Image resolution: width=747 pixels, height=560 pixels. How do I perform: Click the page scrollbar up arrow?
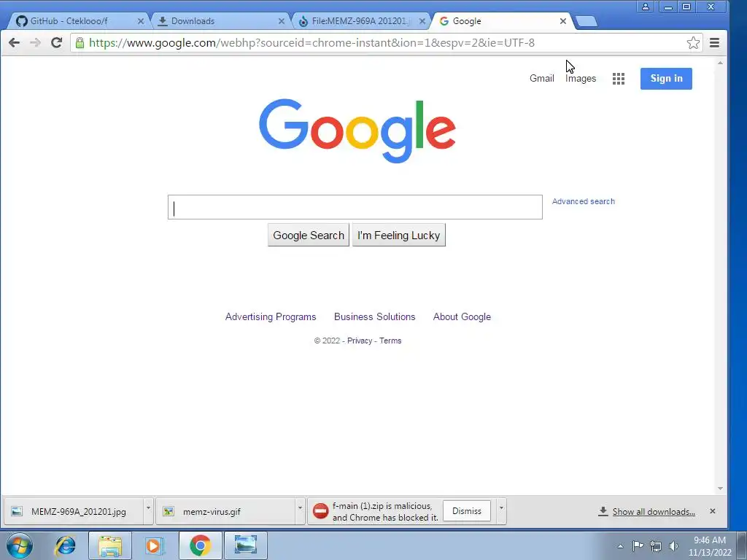pyautogui.click(x=720, y=63)
